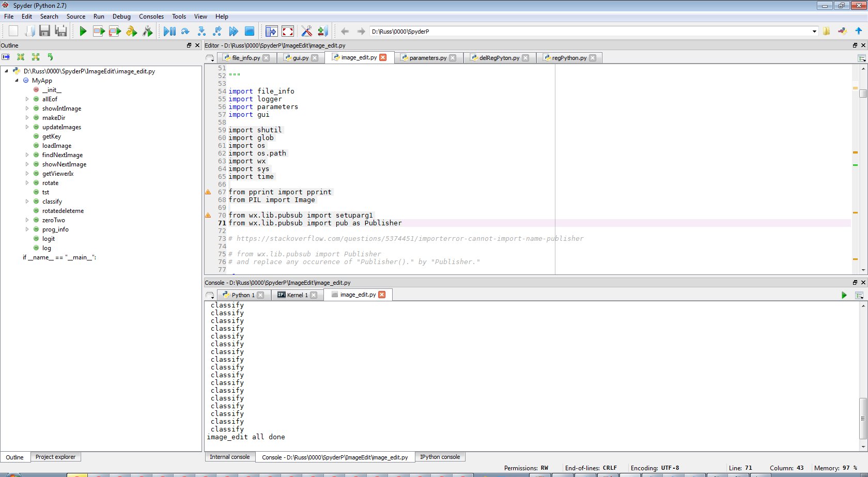Create a new file with toolbar icon
868x477 pixels.
coord(13,31)
